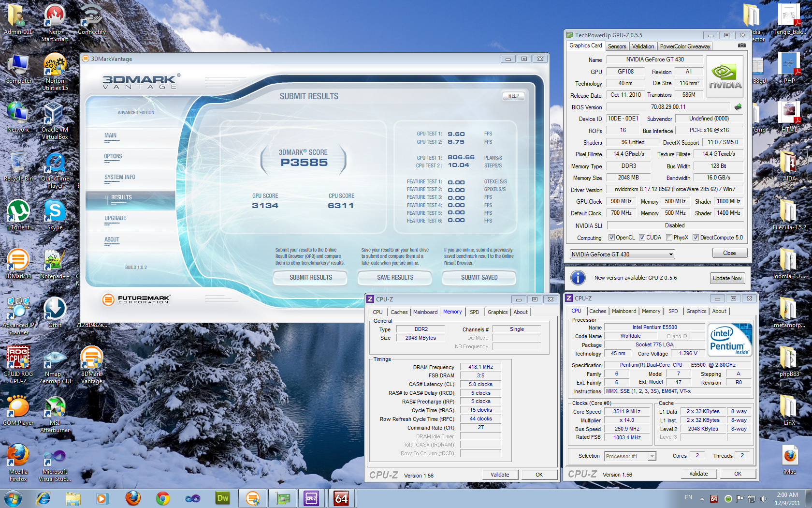812x508 pixels.
Task: Open the Recycle Bin on the desktop
Action: (x=18, y=166)
